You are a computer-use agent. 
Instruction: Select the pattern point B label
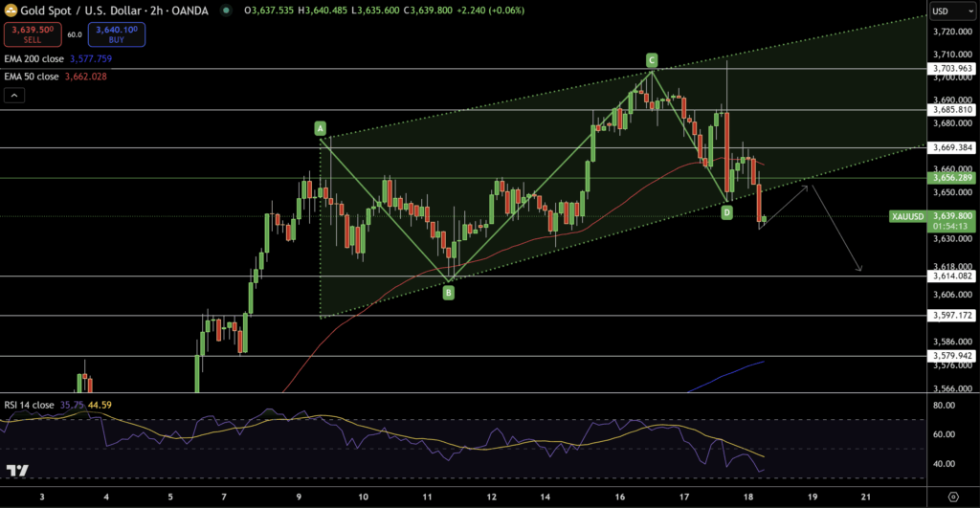pos(448,293)
